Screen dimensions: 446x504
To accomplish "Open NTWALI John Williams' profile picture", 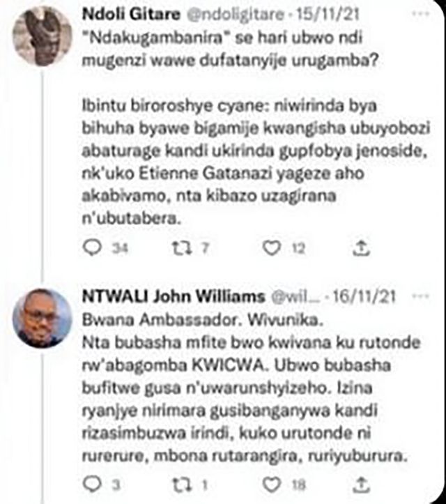I will [42, 318].
